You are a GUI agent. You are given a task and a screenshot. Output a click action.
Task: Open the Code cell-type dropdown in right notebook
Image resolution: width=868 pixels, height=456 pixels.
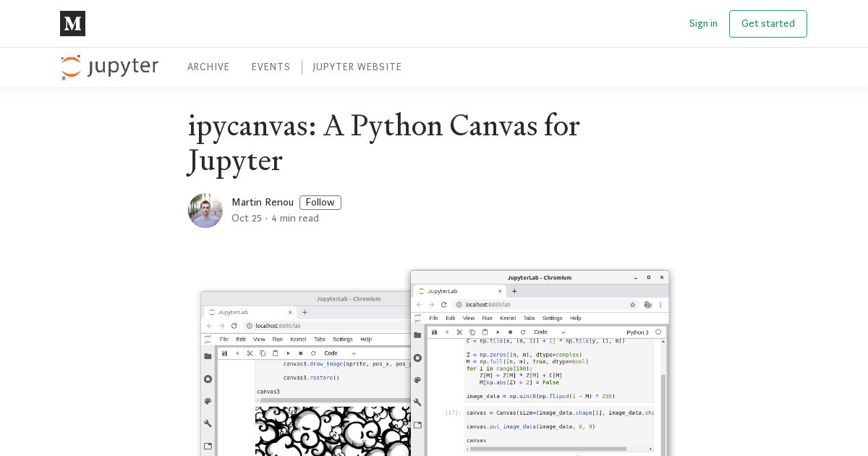tap(550, 332)
